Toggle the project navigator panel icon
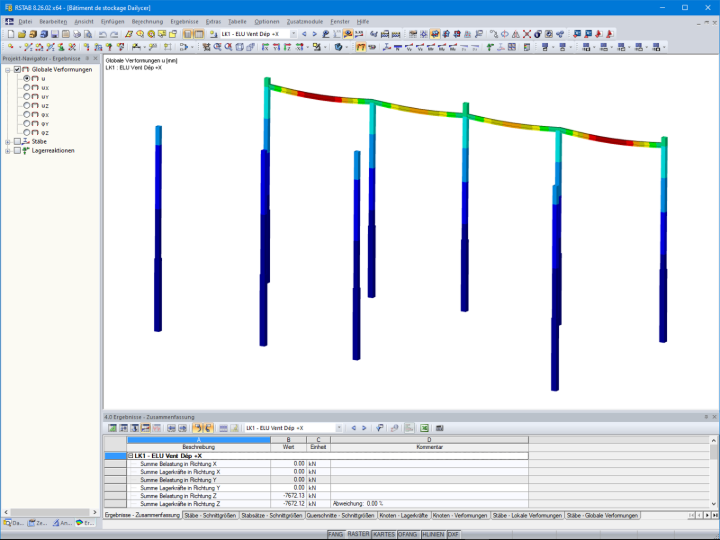The image size is (720, 540). click(x=188, y=34)
